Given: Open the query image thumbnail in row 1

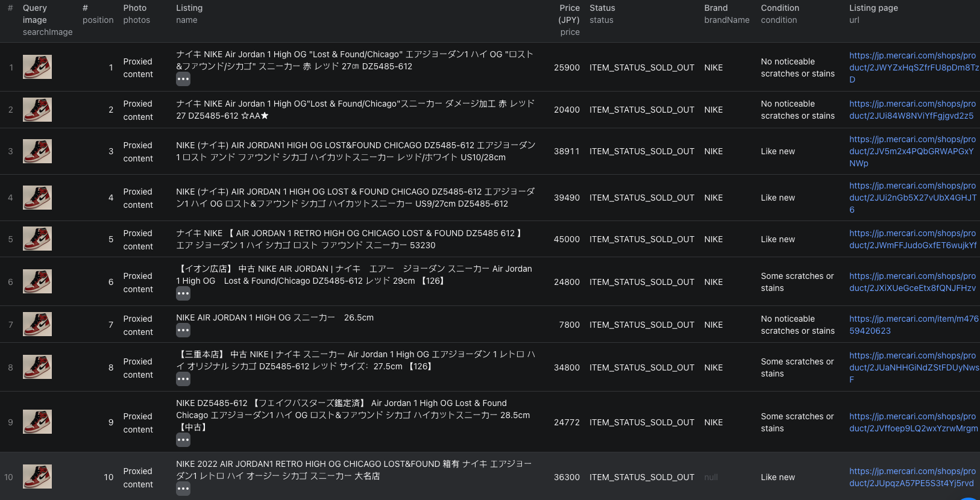Looking at the screenshot, I should (37, 67).
